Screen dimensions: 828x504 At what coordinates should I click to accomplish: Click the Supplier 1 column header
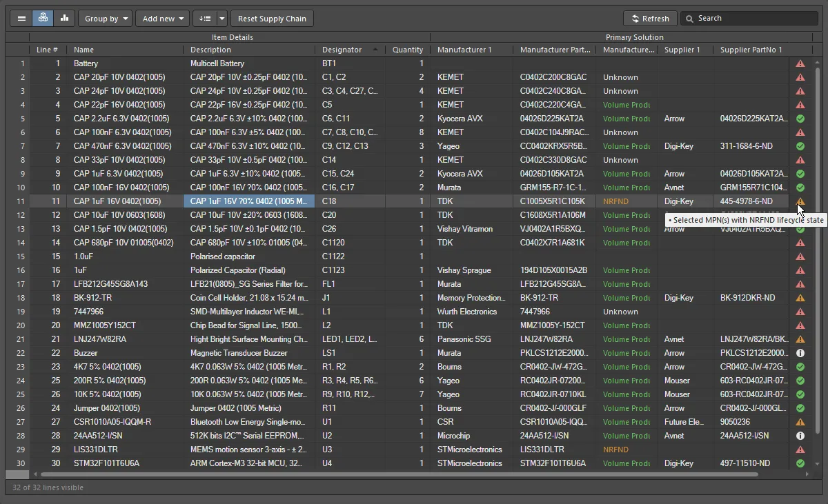coord(685,50)
